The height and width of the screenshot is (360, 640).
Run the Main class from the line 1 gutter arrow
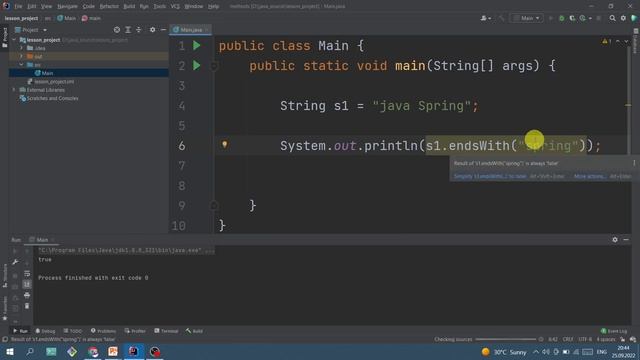(197, 45)
